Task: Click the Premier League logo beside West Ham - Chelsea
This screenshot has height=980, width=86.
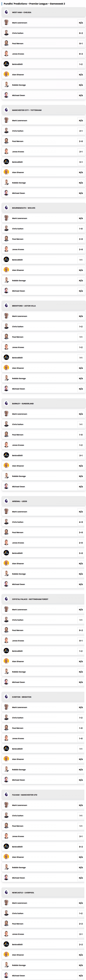Action: click(6, 12)
